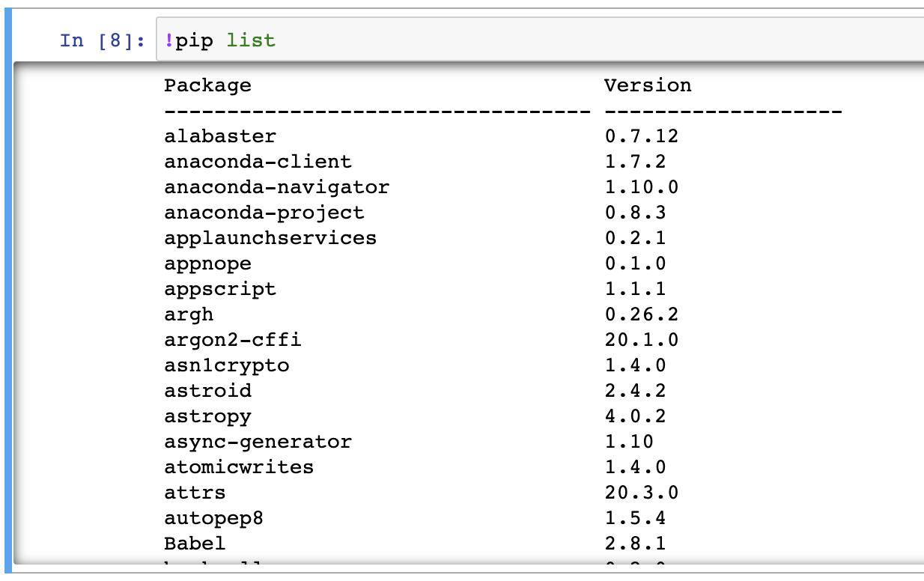924x581 pixels.
Task: Select the 'autopep8' package name
Action: tap(214, 518)
